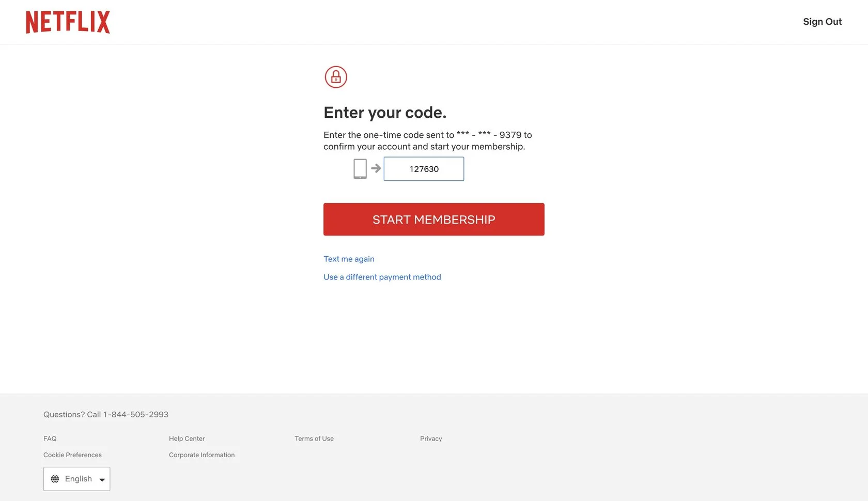Click the START MEMBERSHIP button
Viewport: 868px width, 501px height.
[434, 220]
